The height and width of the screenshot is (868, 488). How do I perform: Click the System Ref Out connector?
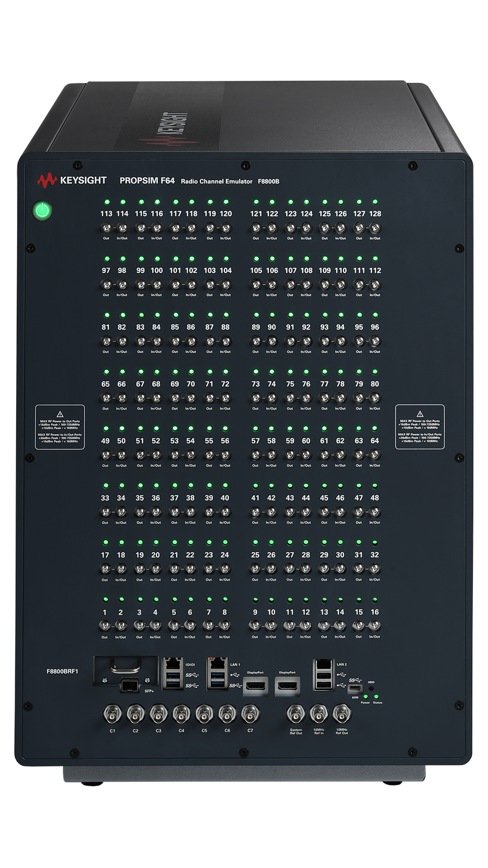(x=296, y=714)
